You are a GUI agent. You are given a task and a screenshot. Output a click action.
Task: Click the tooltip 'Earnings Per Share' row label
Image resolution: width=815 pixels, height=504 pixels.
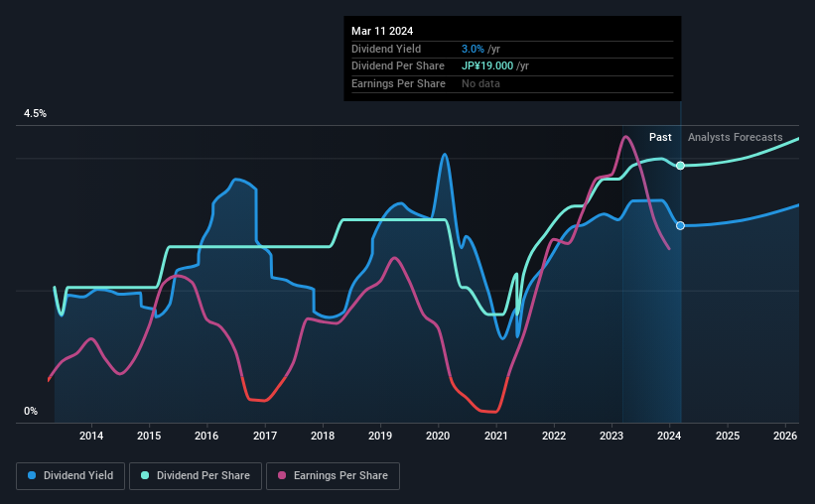pyautogui.click(x=398, y=83)
